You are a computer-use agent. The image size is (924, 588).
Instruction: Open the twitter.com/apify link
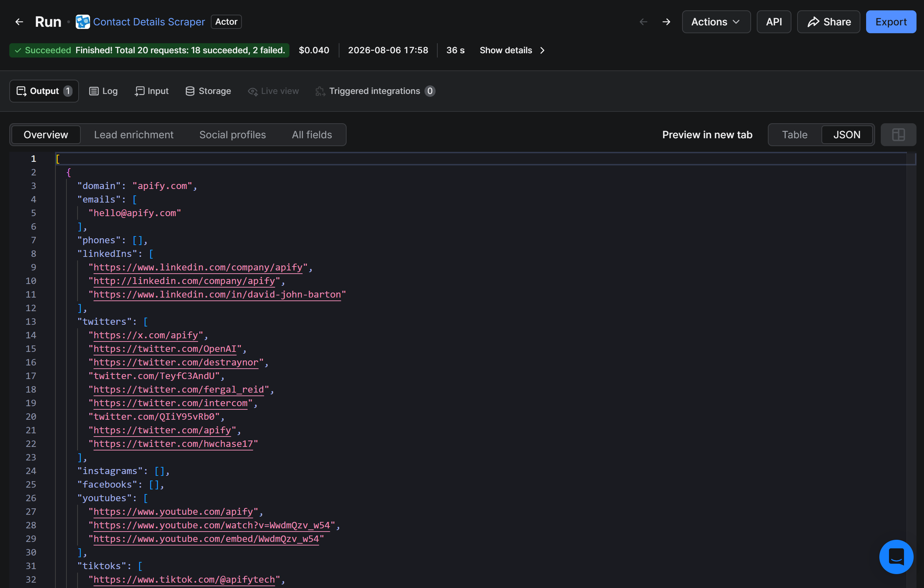tap(162, 430)
